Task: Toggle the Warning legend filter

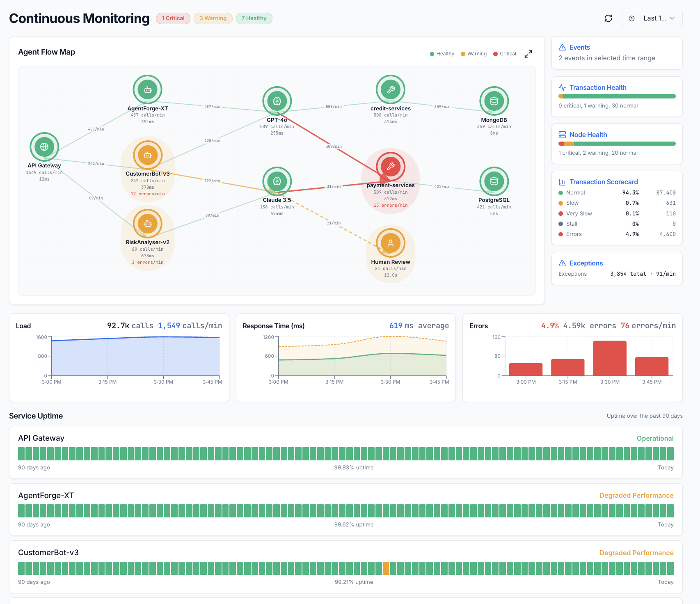Action: tap(474, 54)
